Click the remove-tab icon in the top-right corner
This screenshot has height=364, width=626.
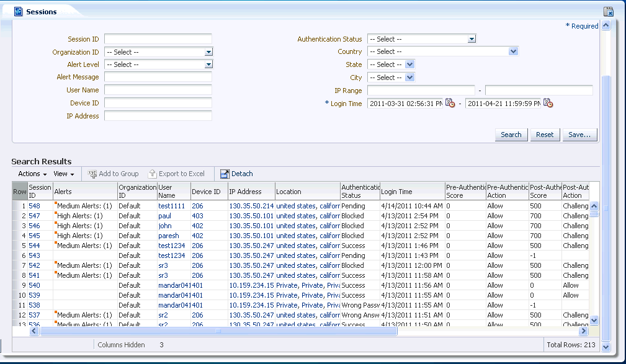[609, 11]
